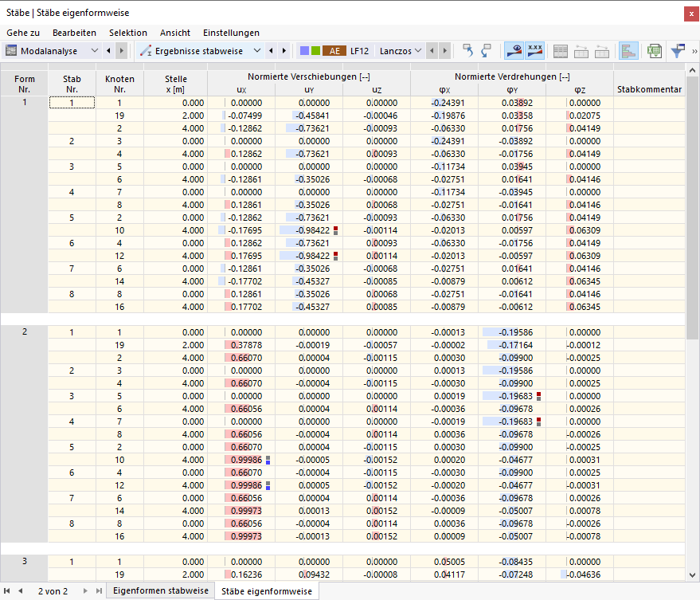Viewport: 700px width, 600px height.
Task: Open the LF12 Lanczos load case dropdown
Action: point(418,51)
